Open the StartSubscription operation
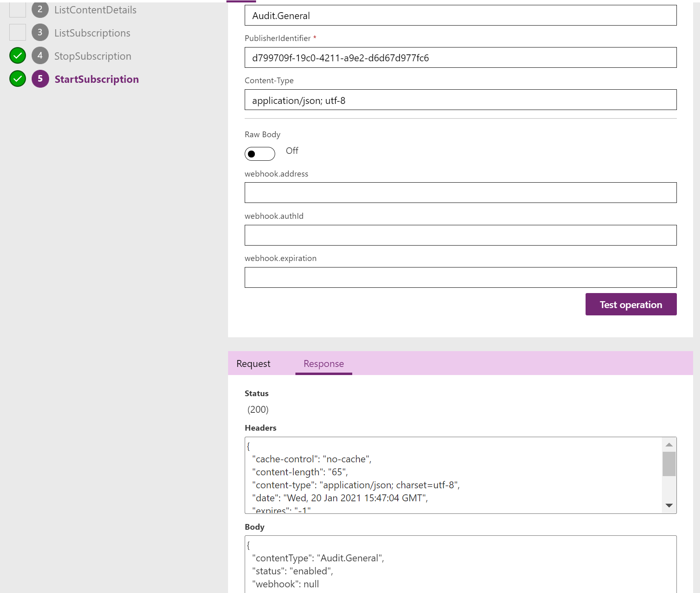 [96, 79]
